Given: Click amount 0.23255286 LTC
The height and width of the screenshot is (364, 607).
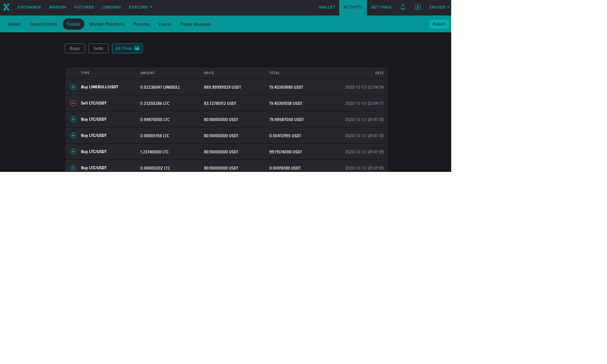Looking at the screenshot, I should coord(155,103).
